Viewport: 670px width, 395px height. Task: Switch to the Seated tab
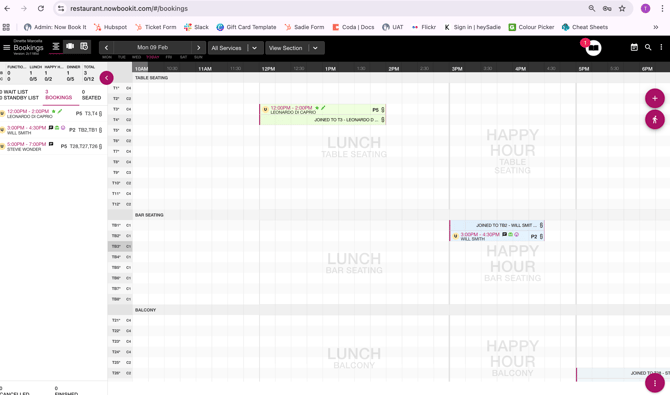click(x=91, y=95)
